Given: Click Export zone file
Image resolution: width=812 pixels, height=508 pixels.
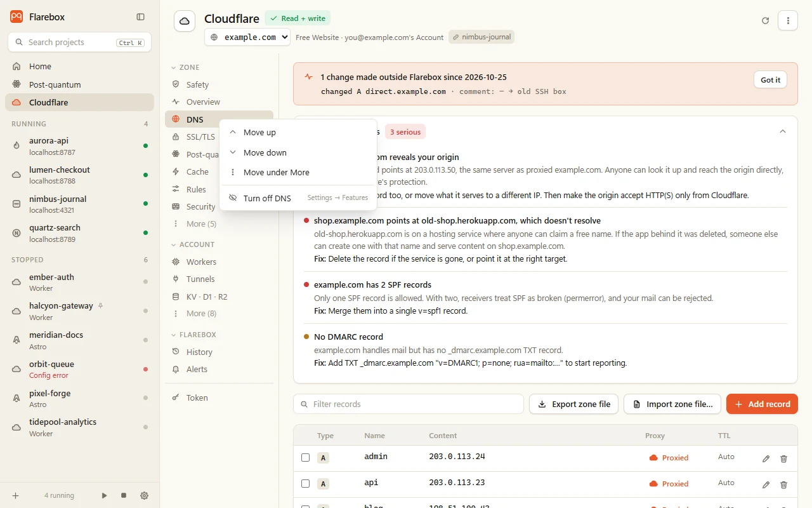Looking at the screenshot, I should 573,404.
